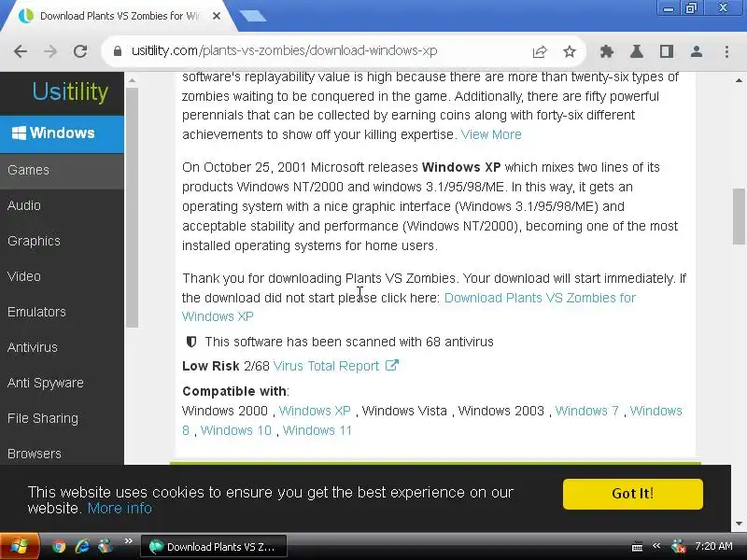Open the Windows 7 compatibility link
The image size is (747, 560).
coord(587,411)
